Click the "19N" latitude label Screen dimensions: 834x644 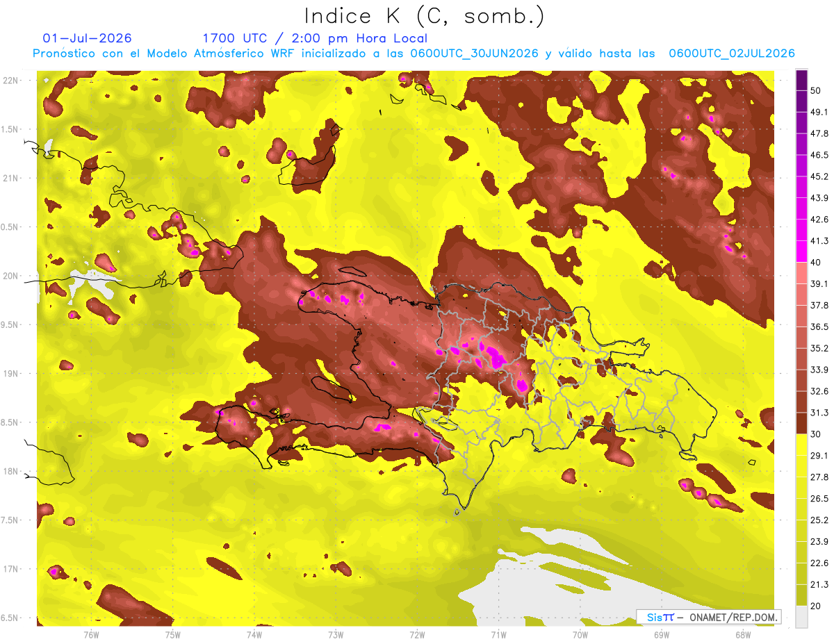[x=10, y=374]
